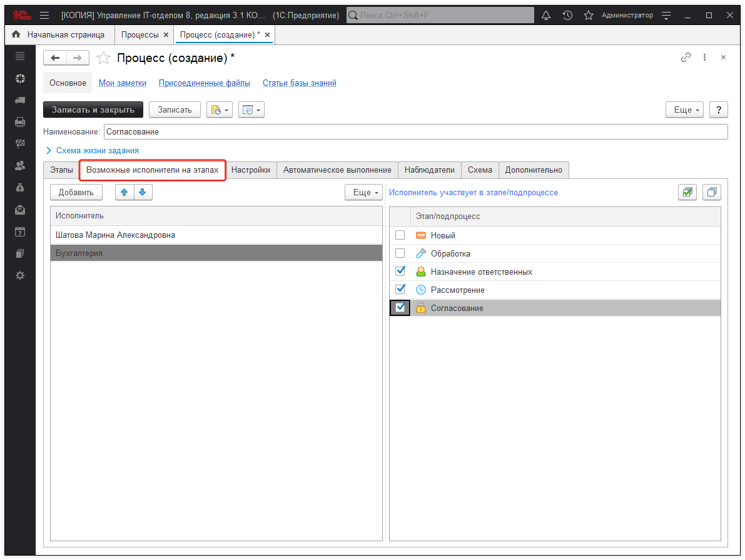Image resolution: width=745 pixels, height=560 pixels.
Task: Add this page to favorites with the star beside the title
Action: (x=103, y=58)
